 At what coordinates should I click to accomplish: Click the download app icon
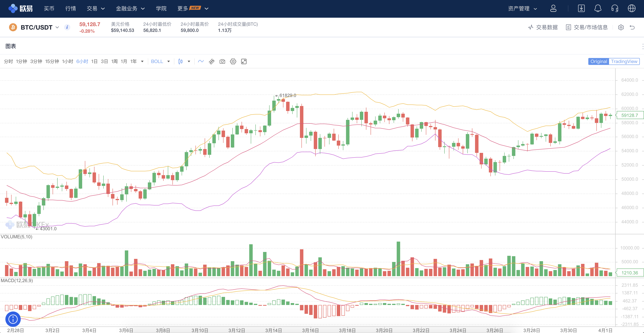pyautogui.click(x=581, y=8)
